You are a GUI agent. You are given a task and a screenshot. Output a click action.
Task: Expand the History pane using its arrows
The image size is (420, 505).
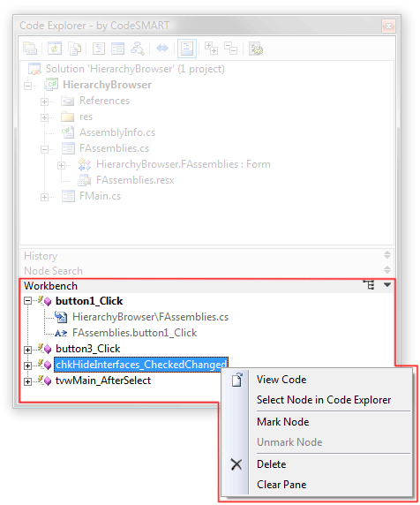[387, 255]
